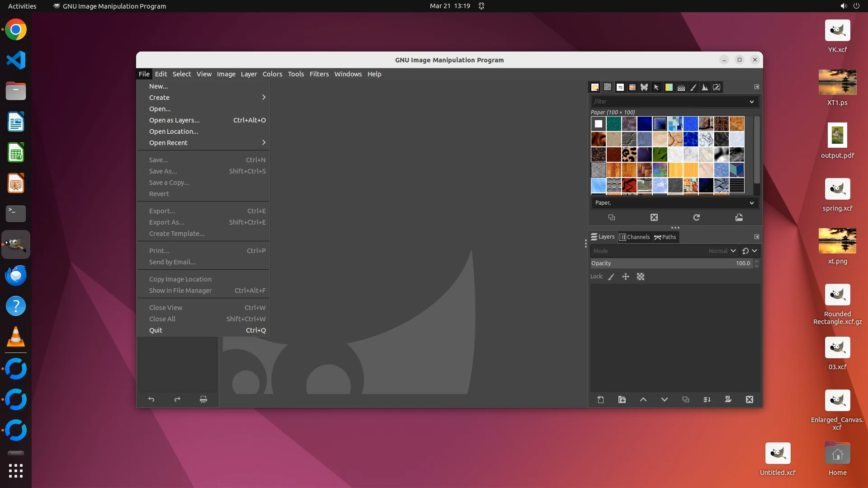The image size is (868, 488).
Task: Click the raise layer up arrow icon
Action: [643, 399]
